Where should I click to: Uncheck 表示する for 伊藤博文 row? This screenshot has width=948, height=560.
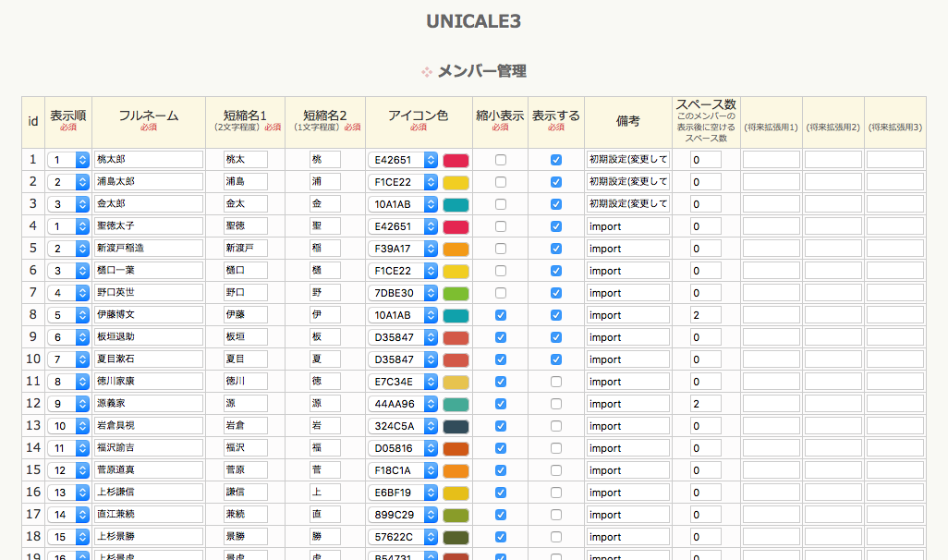coord(556,315)
